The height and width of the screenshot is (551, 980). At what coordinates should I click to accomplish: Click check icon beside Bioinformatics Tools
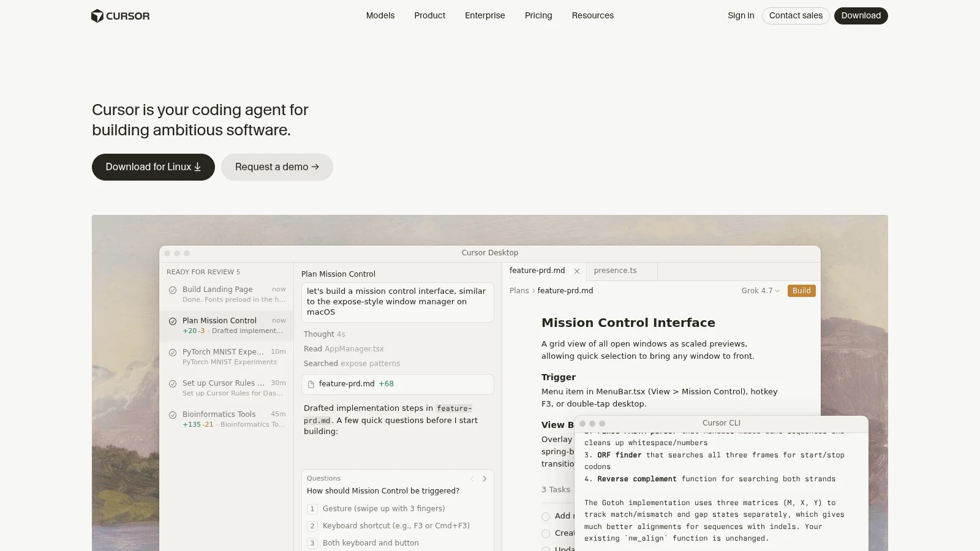[x=173, y=415]
